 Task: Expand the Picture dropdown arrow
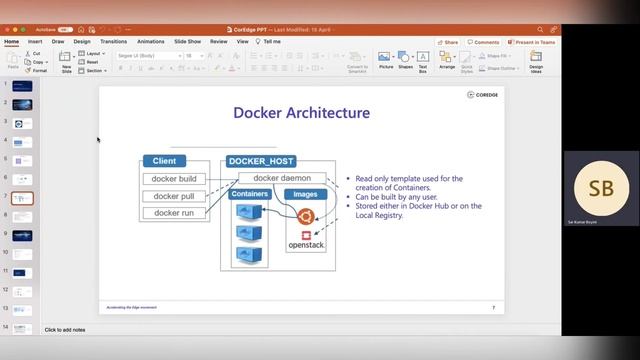393,57
